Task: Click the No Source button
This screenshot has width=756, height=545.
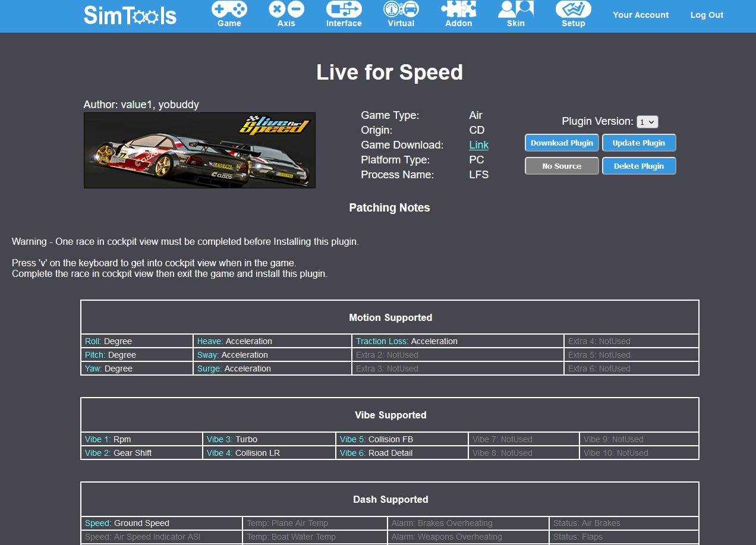Action: click(562, 166)
